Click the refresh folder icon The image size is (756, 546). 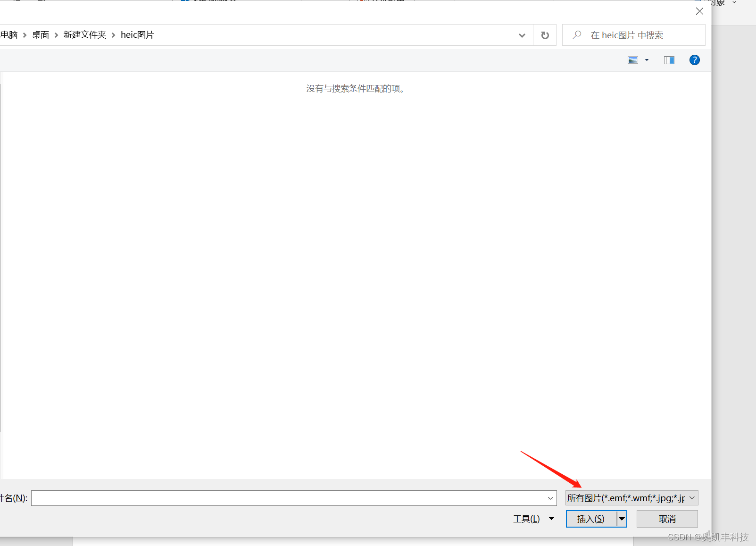pyautogui.click(x=545, y=35)
